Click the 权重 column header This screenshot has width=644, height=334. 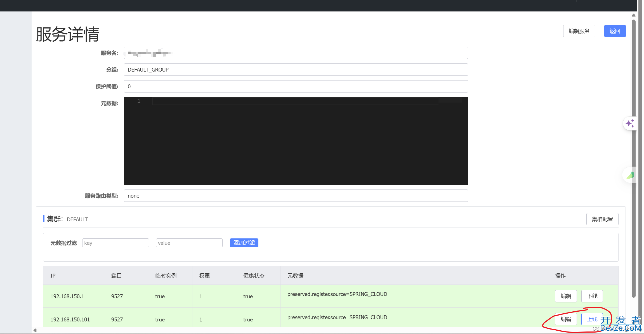214,276
